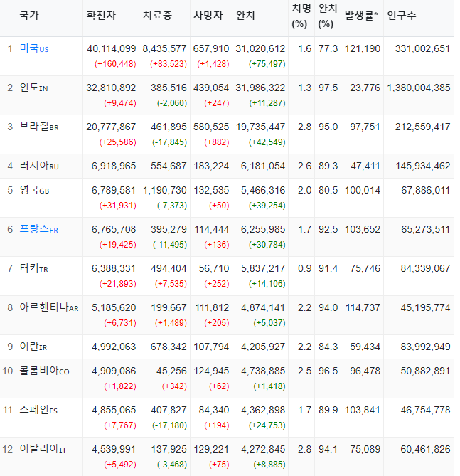Click Brazil deaths value 580,525
The height and width of the screenshot is (476, 460).
(211, 127)
